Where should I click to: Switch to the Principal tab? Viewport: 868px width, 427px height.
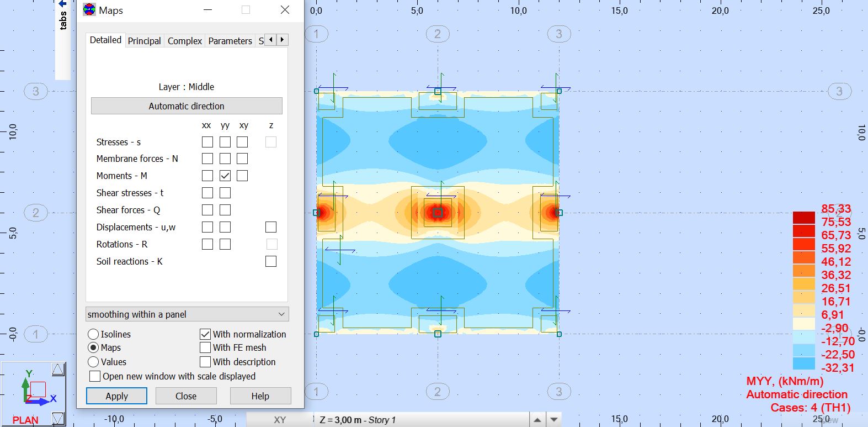pos(145,41)
